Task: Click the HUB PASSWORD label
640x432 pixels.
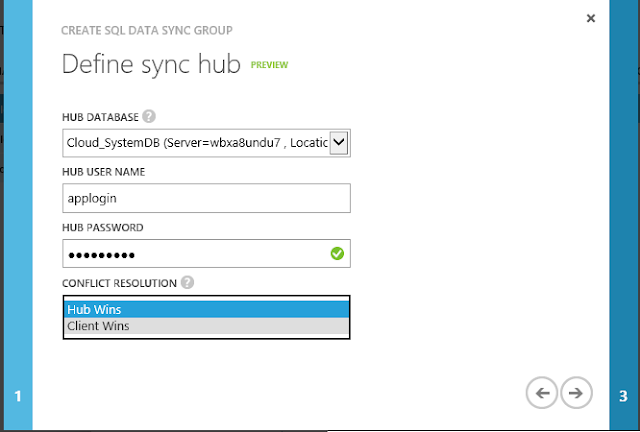Action: point(103,227)
